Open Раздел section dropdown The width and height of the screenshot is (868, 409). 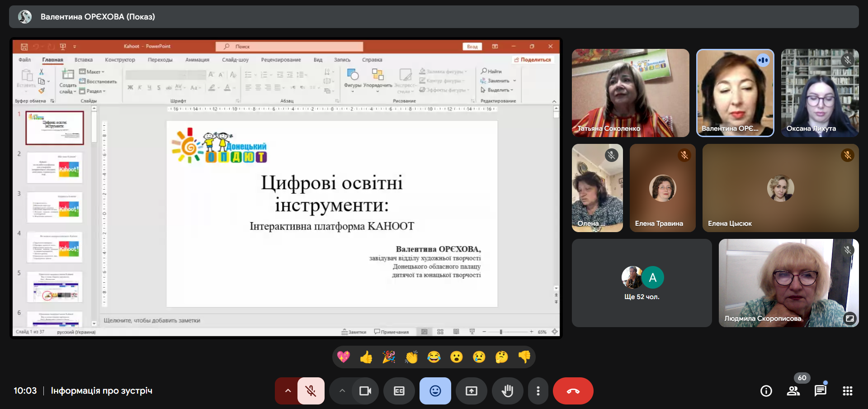pos(92,91)
